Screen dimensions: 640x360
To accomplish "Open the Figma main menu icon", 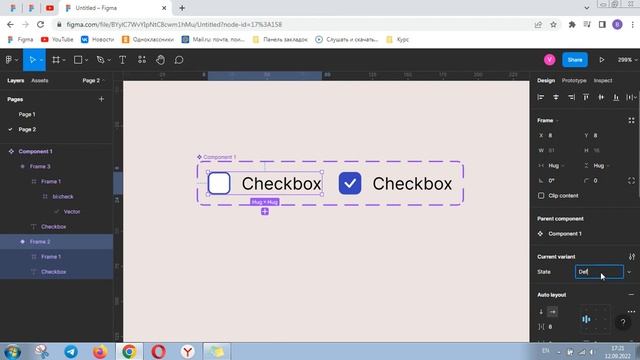I will click(x=9, y=60).
